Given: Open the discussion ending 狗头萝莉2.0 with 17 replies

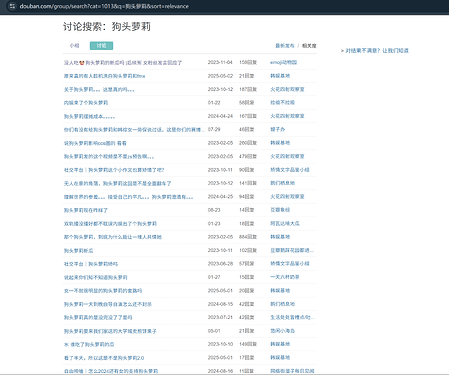Looking at the screenshot, I should point(104,358).
